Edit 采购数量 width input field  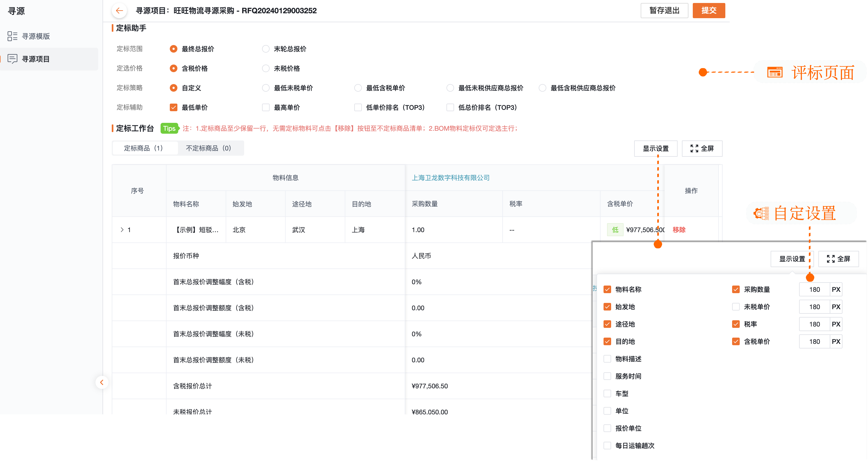pyautogui.click(x=814, y=289)
